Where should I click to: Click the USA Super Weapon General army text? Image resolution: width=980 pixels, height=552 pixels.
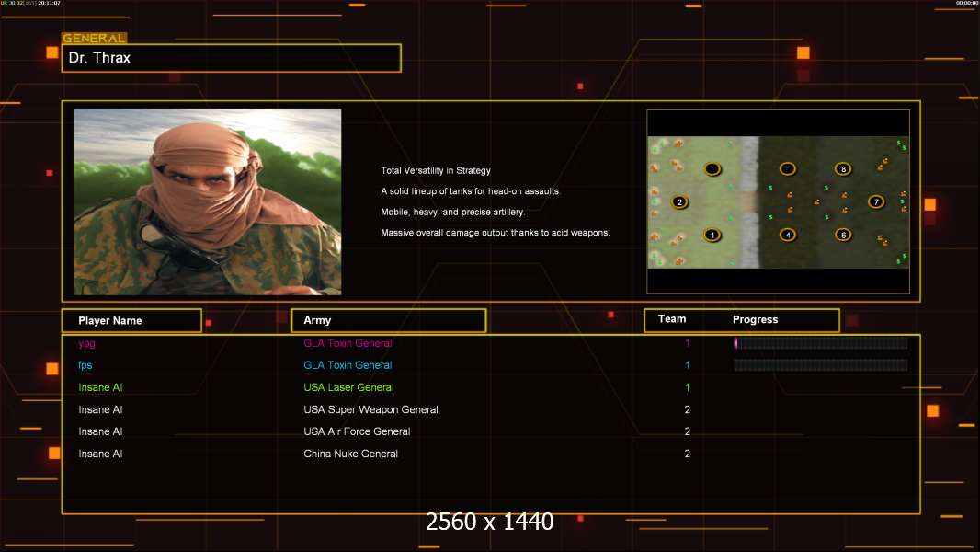pos(370,409)
